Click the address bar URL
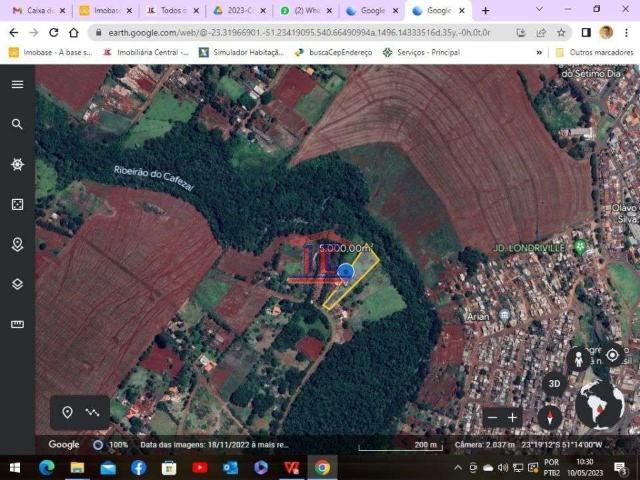640x480 pixels. (299, 33)
